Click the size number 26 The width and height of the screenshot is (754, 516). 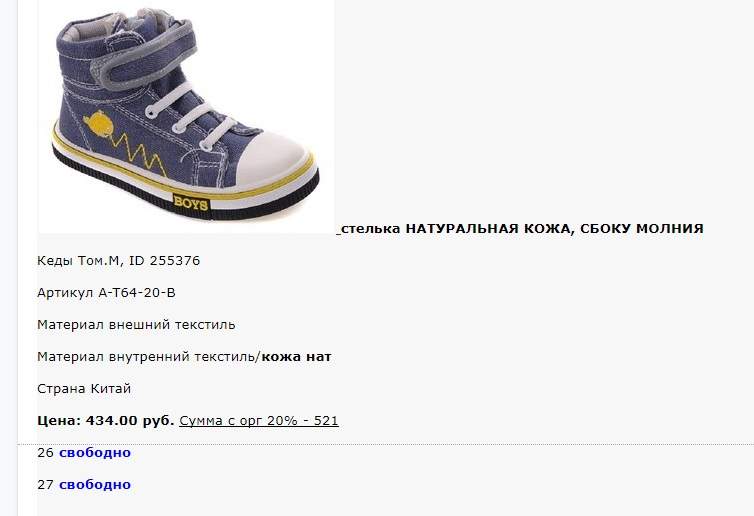click(x=45, y=453)
